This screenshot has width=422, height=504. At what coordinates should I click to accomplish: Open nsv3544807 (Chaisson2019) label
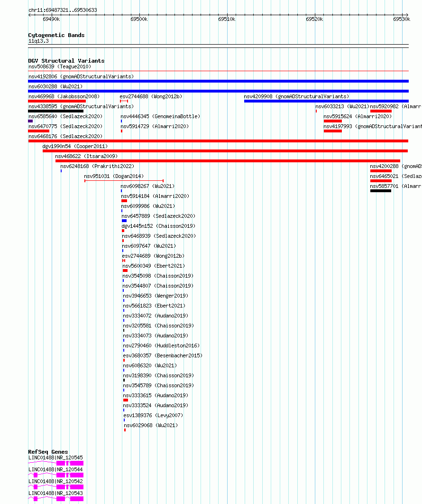[158, 286]
